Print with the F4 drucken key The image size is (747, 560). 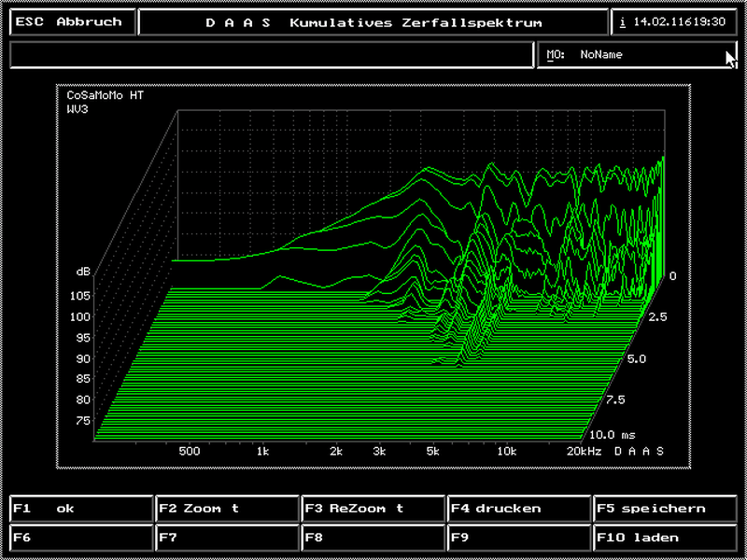click(519, 509)
